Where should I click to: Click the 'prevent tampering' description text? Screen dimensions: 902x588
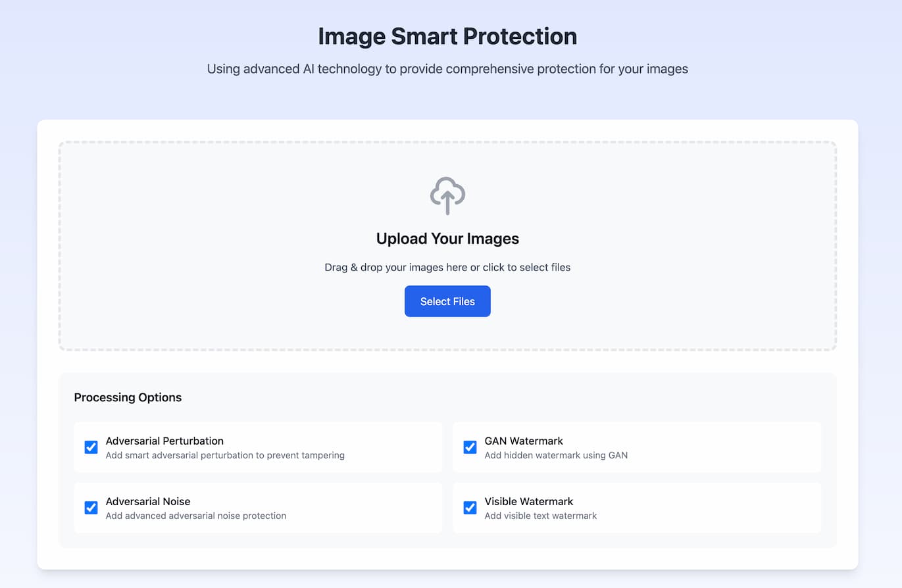point(225,455)
